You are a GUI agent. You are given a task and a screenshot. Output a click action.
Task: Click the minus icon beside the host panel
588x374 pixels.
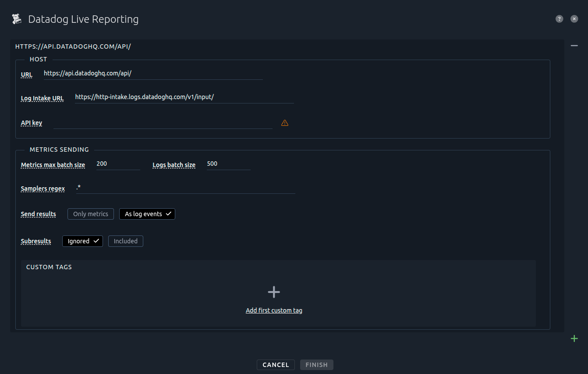(574, 45)
